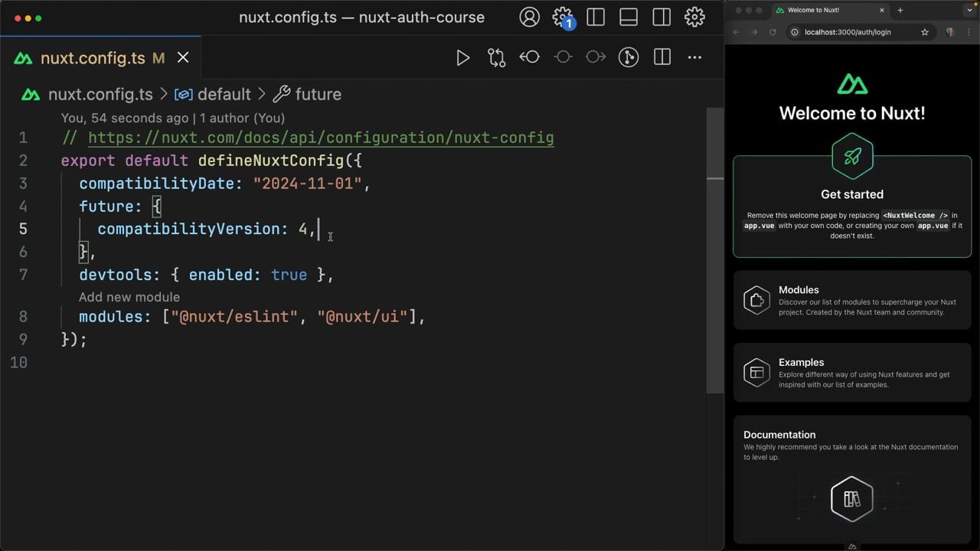Image resolution: width=980 pixels, height=551 pixels.
Task: Click the Examples layout icon
Action: pos(756,373)
